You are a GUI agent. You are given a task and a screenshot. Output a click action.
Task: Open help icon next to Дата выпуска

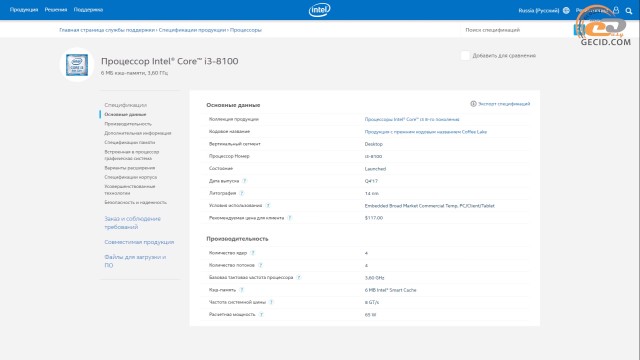244,181
